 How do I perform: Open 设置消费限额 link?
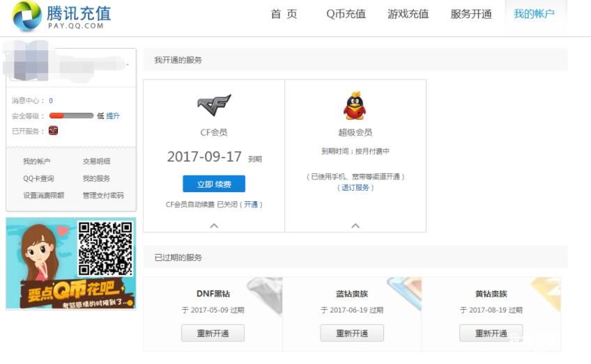pyautogui.click(x=44, y=196)
